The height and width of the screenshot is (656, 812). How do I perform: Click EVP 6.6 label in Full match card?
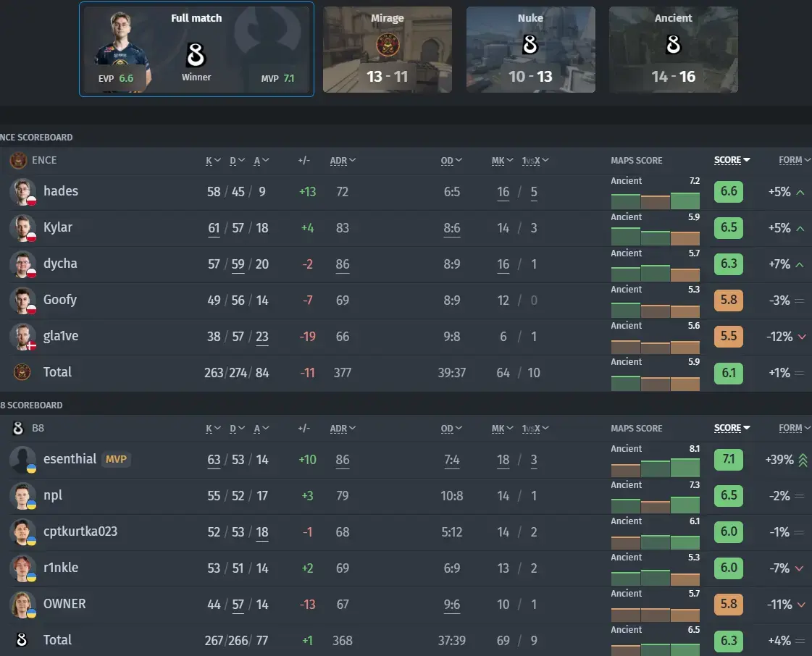(115, 78)
